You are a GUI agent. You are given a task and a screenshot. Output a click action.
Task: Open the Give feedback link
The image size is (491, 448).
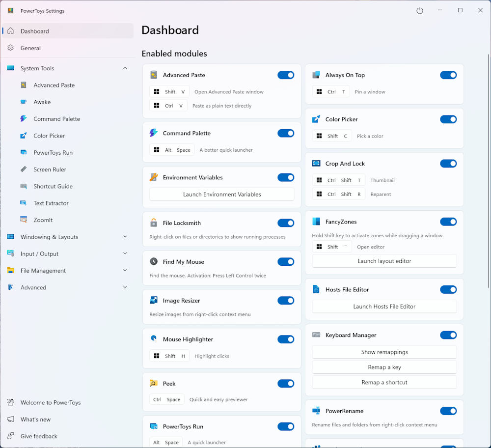click(68, 436)
